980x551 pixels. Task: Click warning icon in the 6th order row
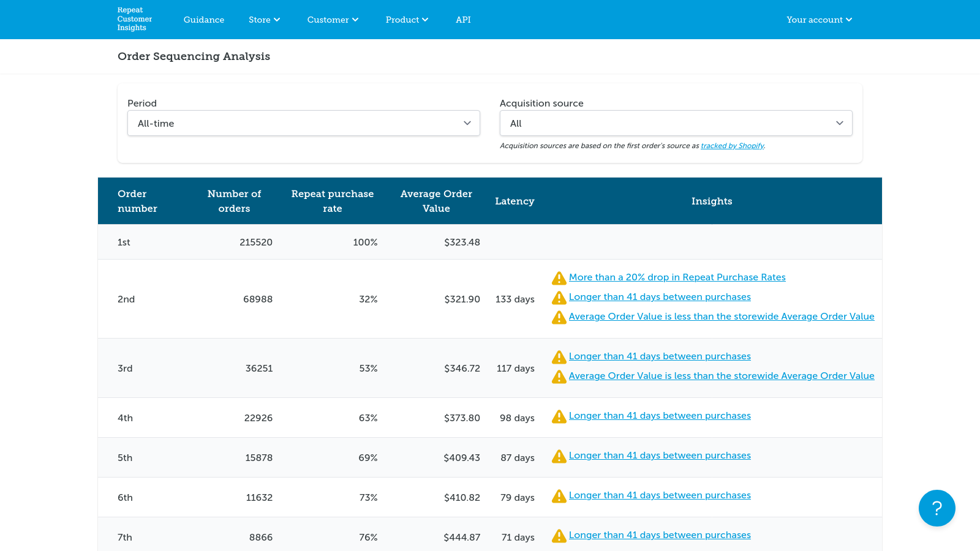(559, 496)
